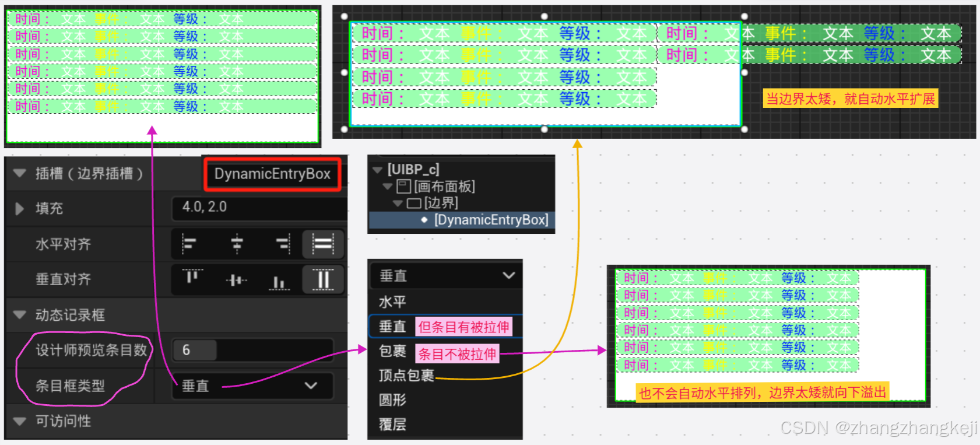The image size is (980, 445).
Task: Grab the top-center selection handle in designer
Action: point(545,16)
